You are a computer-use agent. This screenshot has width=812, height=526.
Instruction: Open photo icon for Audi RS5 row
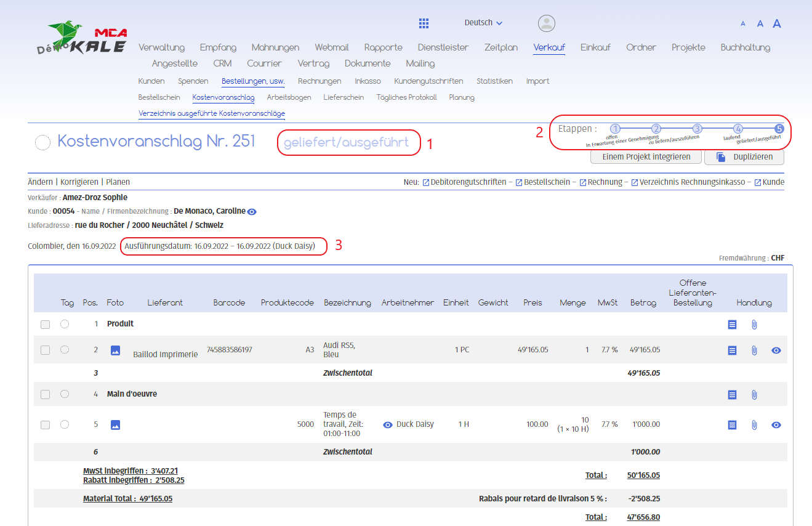click(x=115, y=350)
